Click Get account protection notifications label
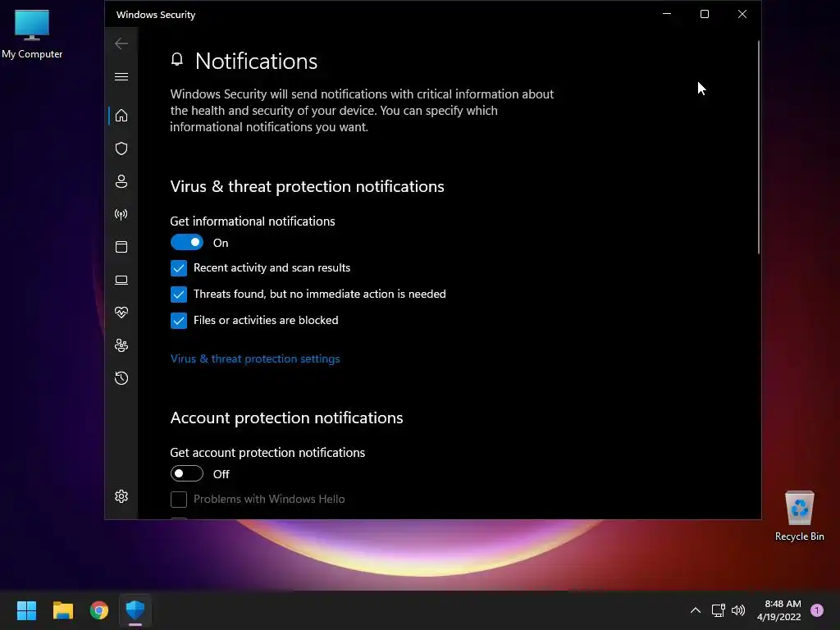Viewport: 840px width, 630px height. pyautogui.click(x=267, y=453)
